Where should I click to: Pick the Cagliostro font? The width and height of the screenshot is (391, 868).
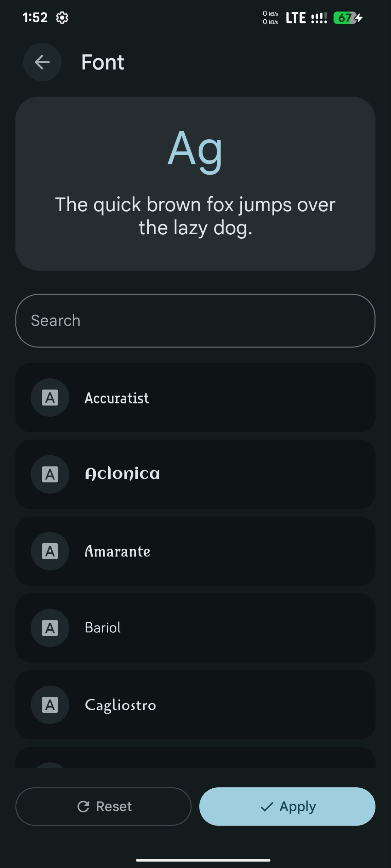tap(195, 705)
